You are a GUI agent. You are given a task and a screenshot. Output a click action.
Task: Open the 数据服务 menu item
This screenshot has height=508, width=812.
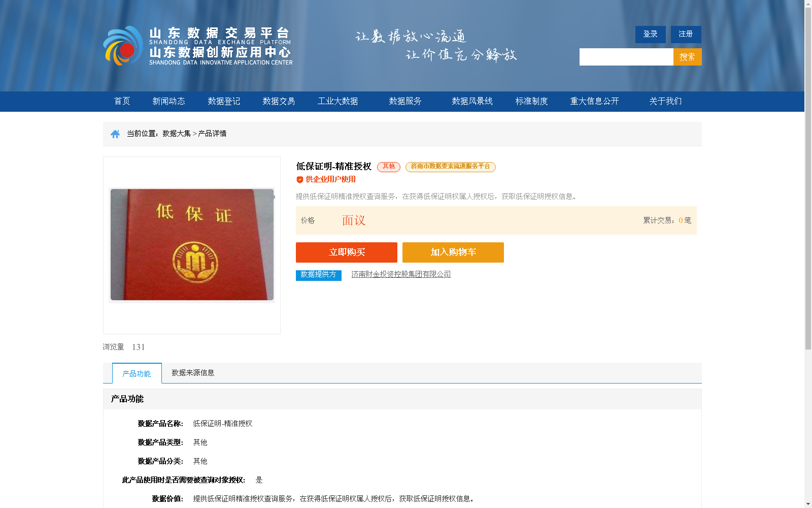pos(405,101)
